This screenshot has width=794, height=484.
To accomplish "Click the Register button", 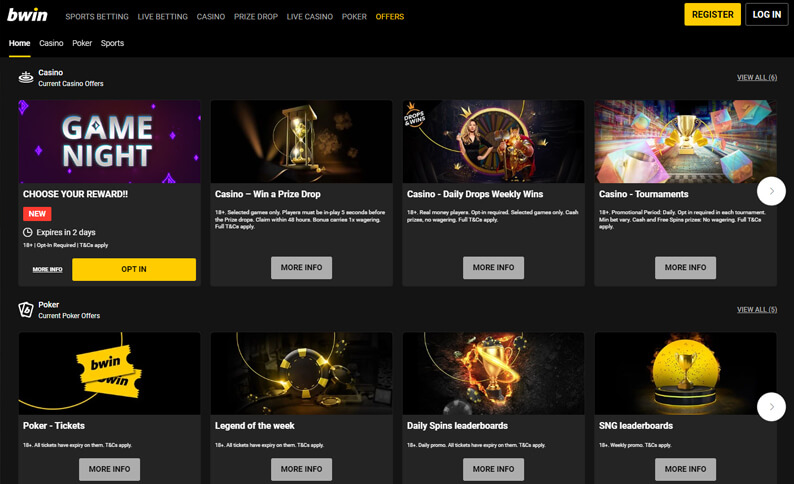I will coord(712,15).
